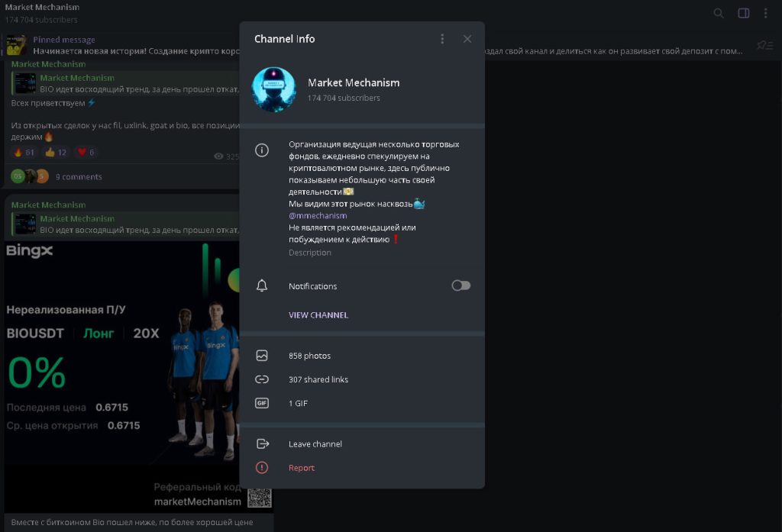Click the QR code in the BingX image

click(260, 498)
